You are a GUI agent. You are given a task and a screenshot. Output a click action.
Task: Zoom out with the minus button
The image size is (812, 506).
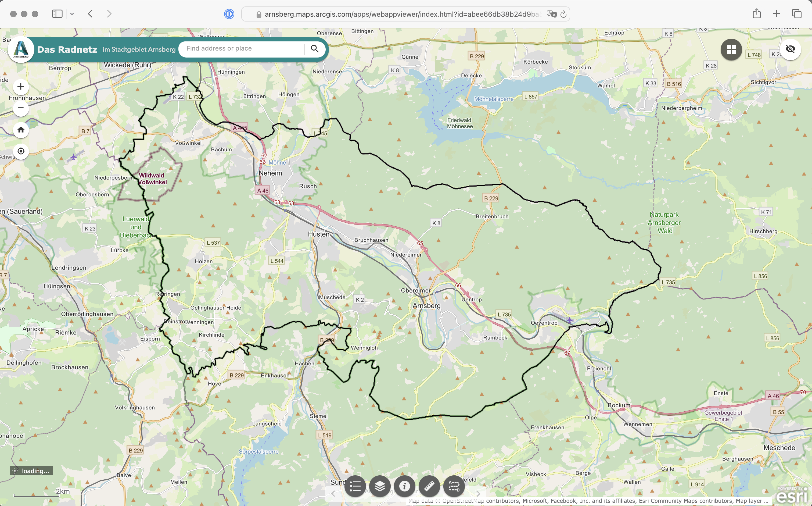click(x=21, y=108)
